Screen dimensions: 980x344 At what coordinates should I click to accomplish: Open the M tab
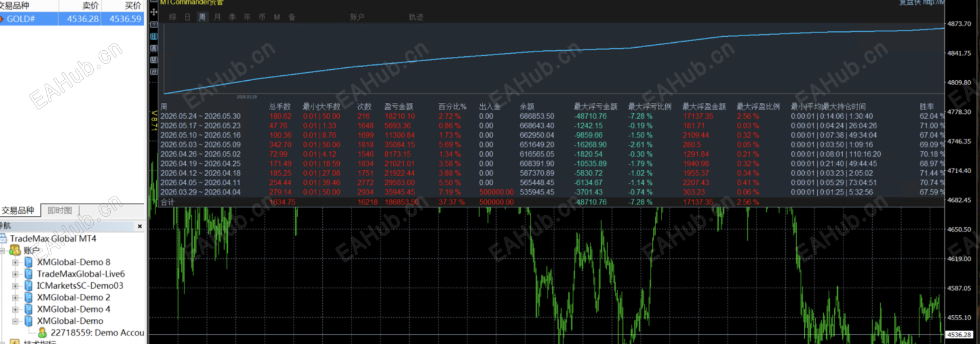click(x=277, y=17)
